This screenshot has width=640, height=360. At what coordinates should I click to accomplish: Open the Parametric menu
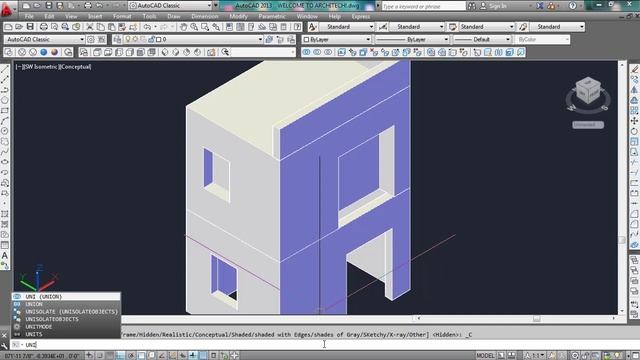[272, 16]
